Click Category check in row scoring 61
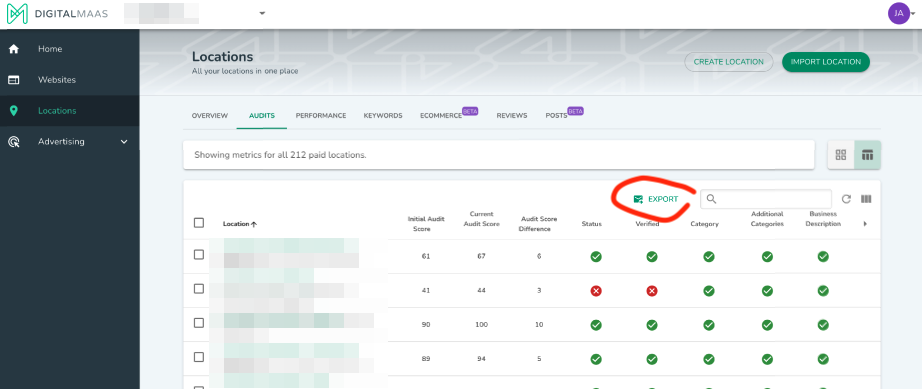922x389 pixels. 709,256
